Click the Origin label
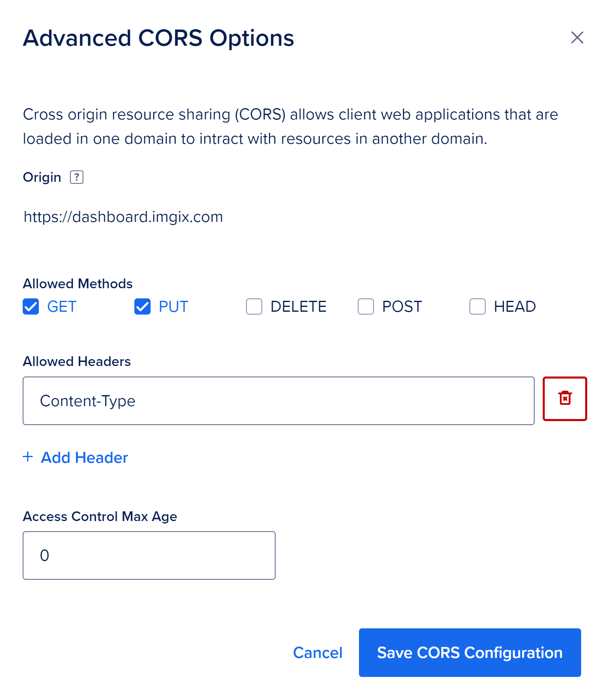 (x=42, y=177)
